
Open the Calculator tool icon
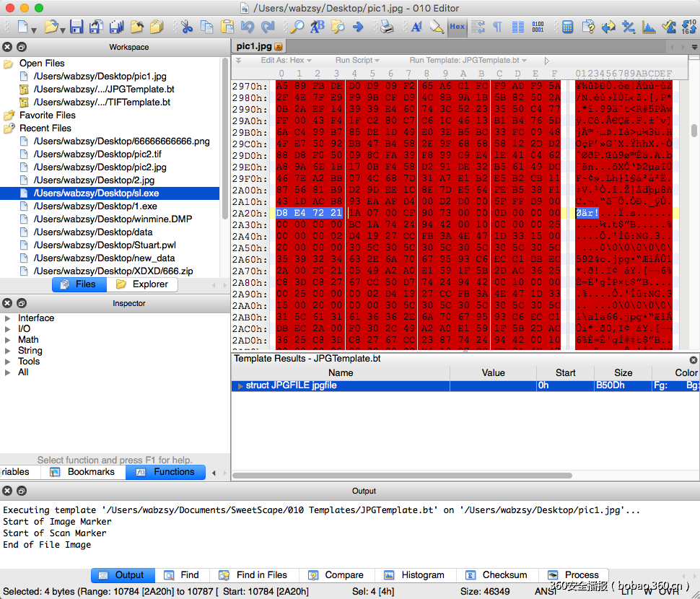568,27
